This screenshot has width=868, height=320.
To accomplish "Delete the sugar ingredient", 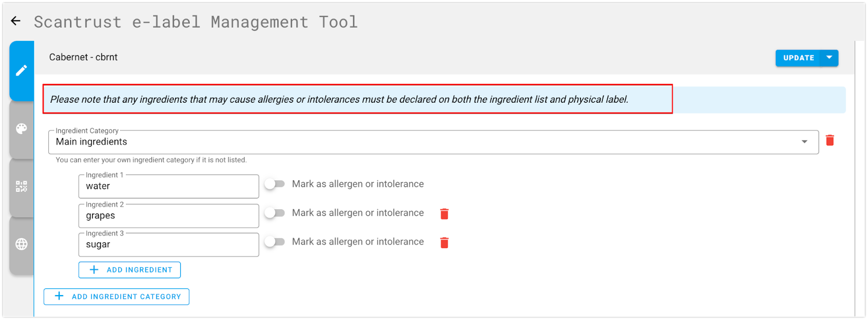I will point(444,243).
